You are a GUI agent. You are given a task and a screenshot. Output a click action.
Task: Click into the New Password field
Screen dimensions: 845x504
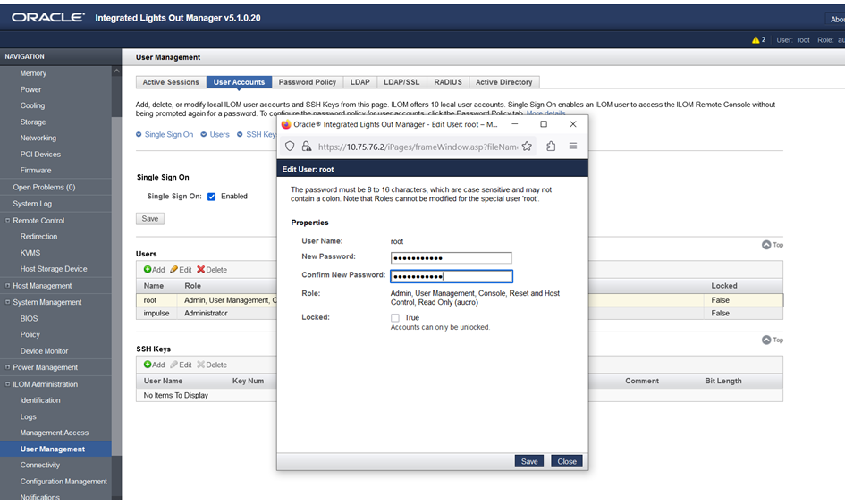(451, 257)
